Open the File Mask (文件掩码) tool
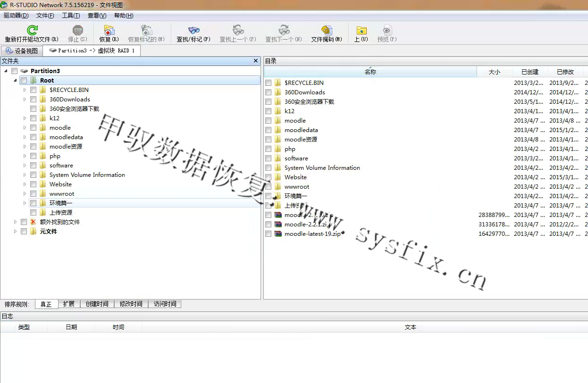The image size is (588, 383). (x=327, y=30)
